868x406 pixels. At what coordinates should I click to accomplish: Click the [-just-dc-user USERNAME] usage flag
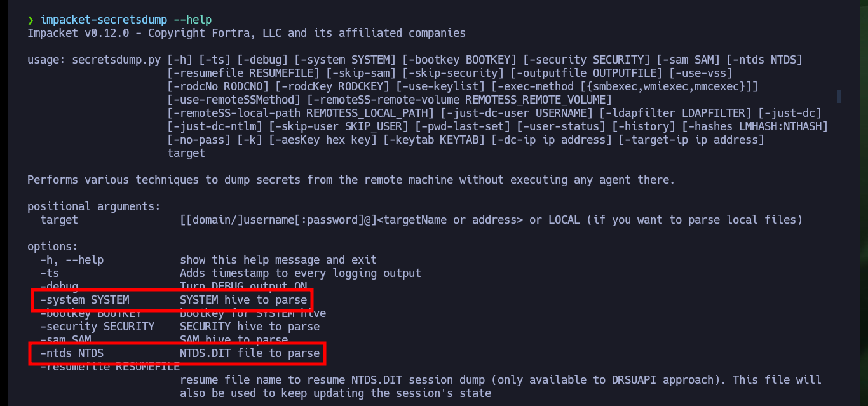coord(517,113)
